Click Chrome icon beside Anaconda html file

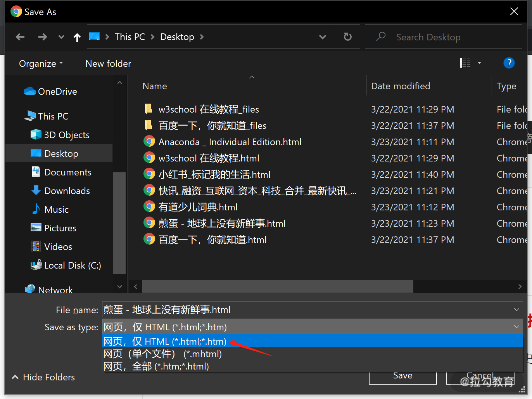pyautogui.click(x=149, y=142)
